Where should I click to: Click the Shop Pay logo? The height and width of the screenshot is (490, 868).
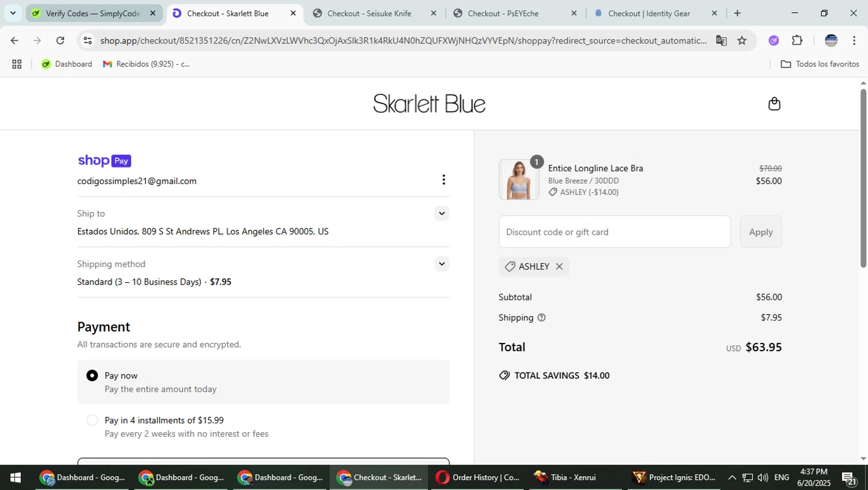pos(105,161)
